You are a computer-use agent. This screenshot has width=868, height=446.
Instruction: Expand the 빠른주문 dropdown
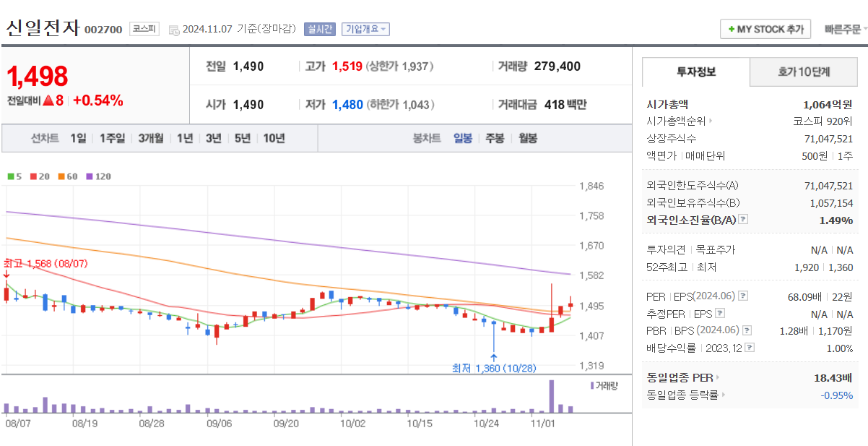point(846,30)
